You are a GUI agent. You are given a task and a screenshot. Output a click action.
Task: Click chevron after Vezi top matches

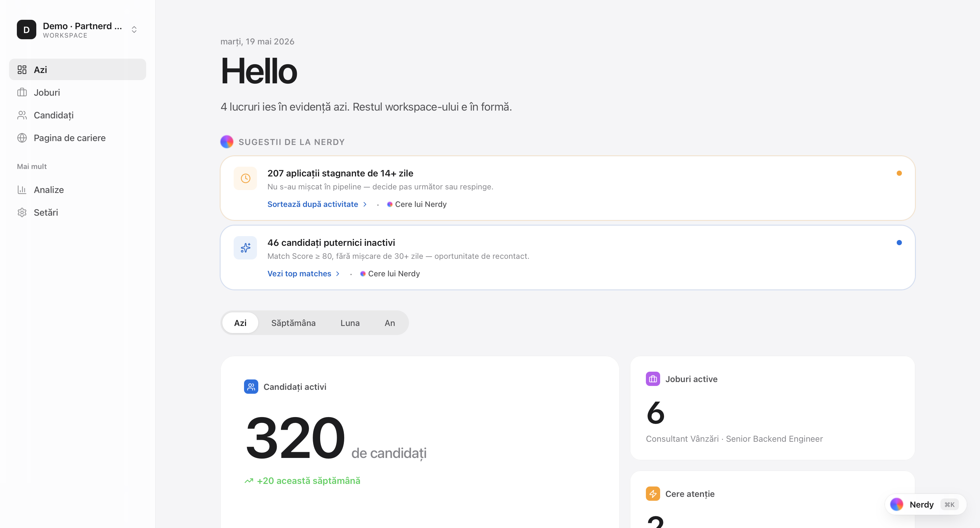pyautogui.click(x=337, y=274)
